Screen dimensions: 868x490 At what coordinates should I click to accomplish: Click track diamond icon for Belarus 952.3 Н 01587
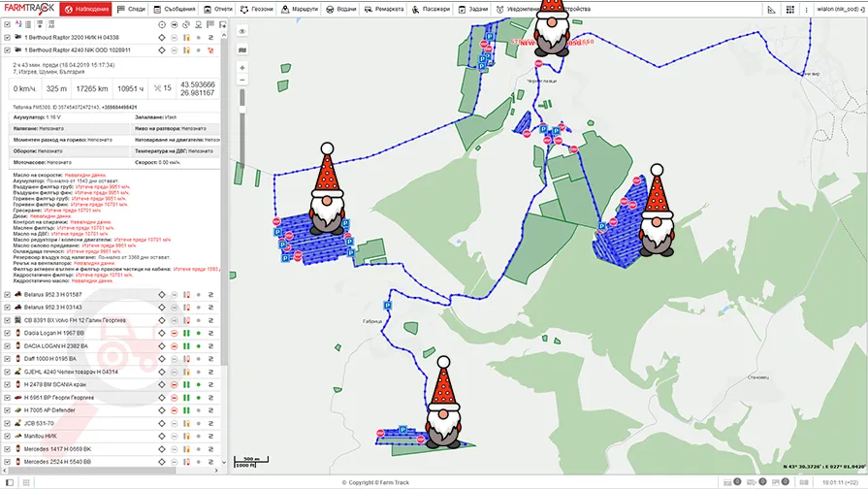pyautogui.click(x=162, y=295)
